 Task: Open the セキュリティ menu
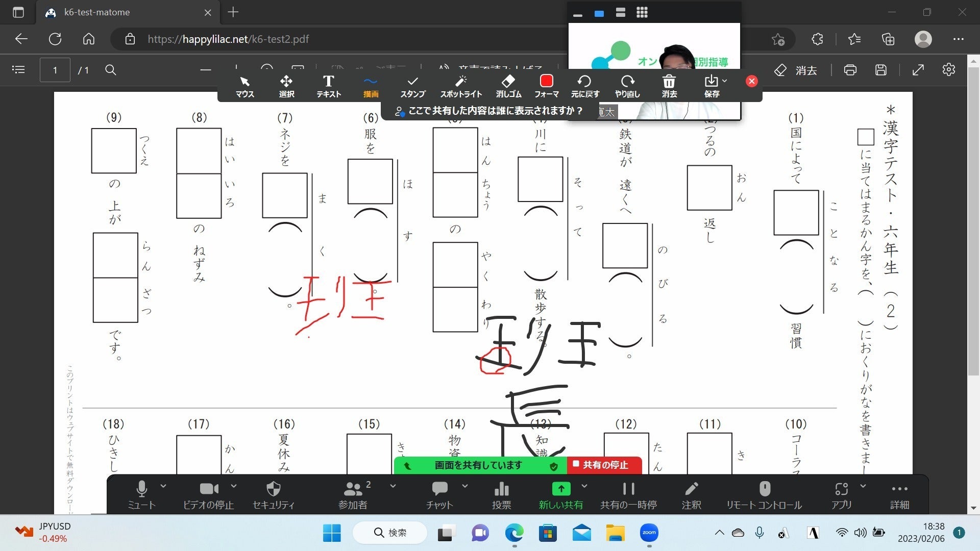[274, 495]
